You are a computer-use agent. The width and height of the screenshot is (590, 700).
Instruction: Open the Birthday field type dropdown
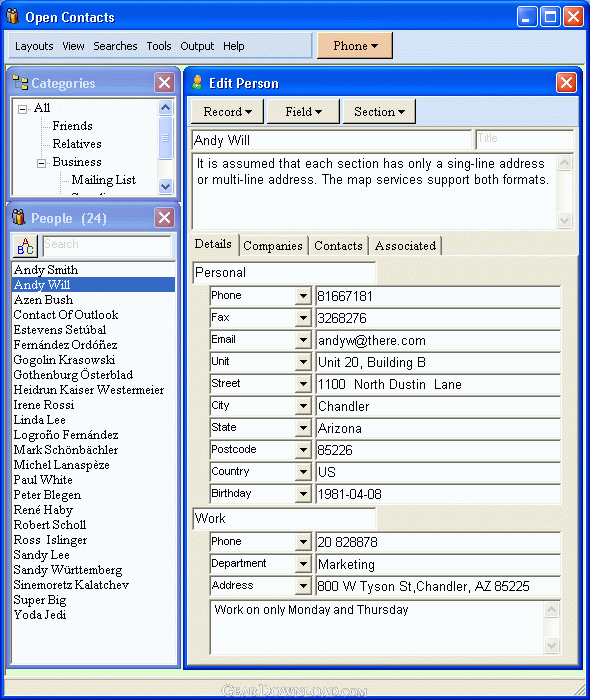(303, 494)
